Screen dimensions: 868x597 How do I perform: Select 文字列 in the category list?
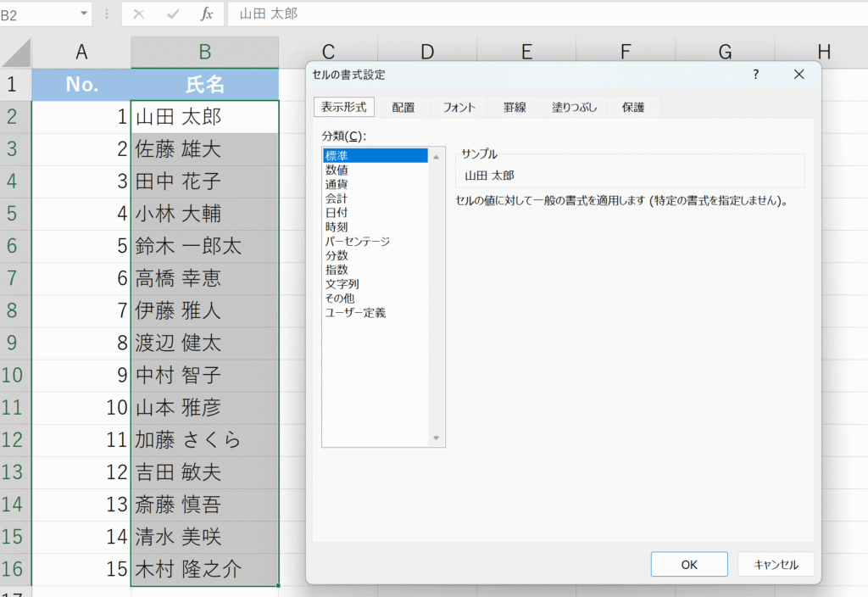click(342, 284)
